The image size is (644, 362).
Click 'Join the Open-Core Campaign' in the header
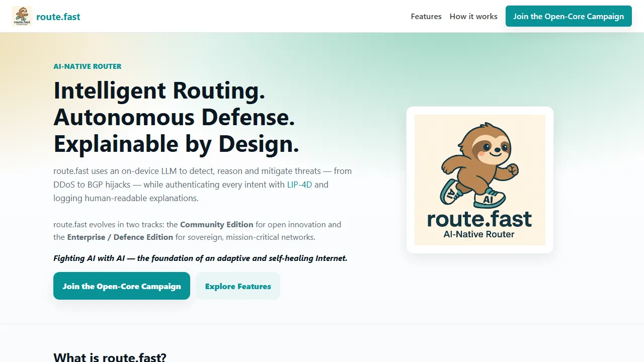568,16
